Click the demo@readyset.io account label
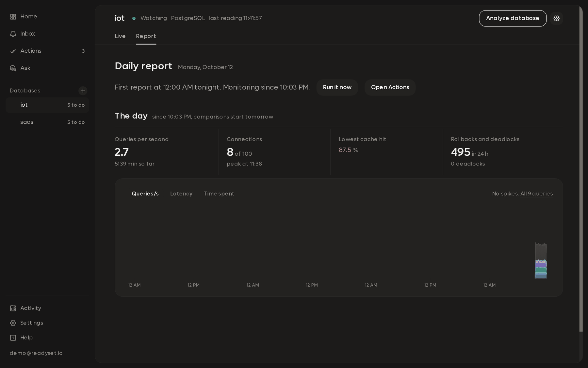The height and width of the screenshot is (368, 588). 36,353
